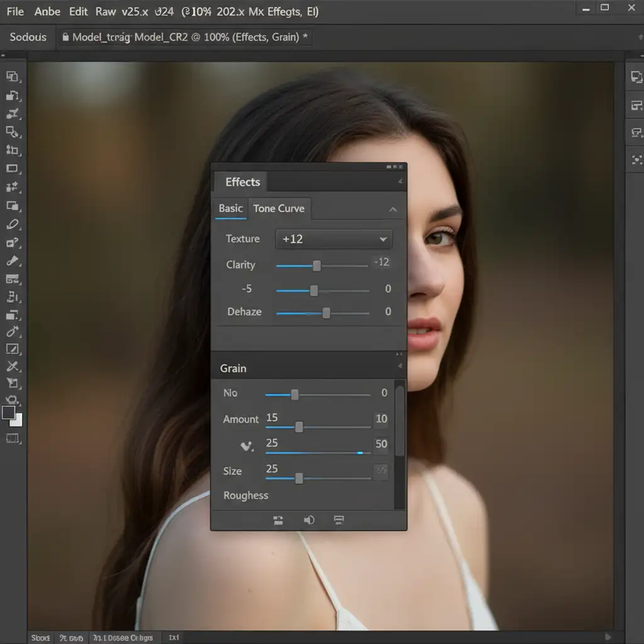Select the Basic tab
Viewport: 644px width, 644px height.
[231, 209]
